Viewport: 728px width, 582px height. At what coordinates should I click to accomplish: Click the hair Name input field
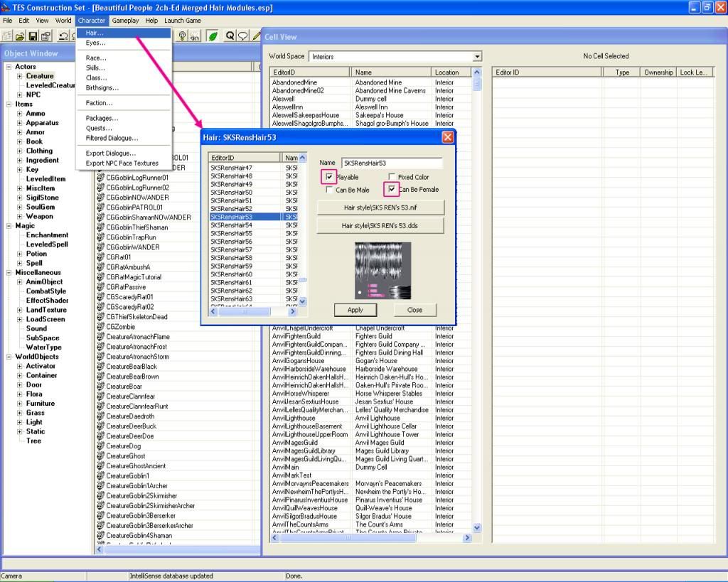pos(391,163)
